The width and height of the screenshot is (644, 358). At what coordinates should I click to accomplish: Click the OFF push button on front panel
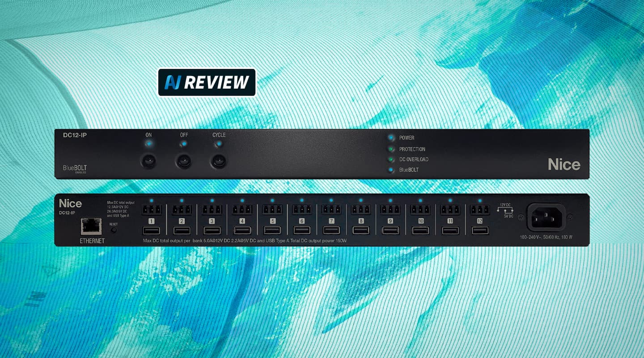coord(183,161)
